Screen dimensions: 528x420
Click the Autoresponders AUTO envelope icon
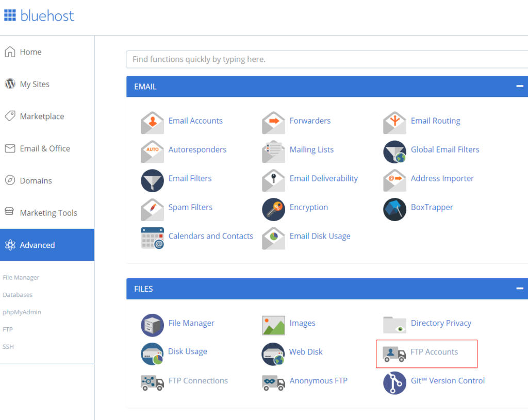pyautogui.click(x=152, y=152)
